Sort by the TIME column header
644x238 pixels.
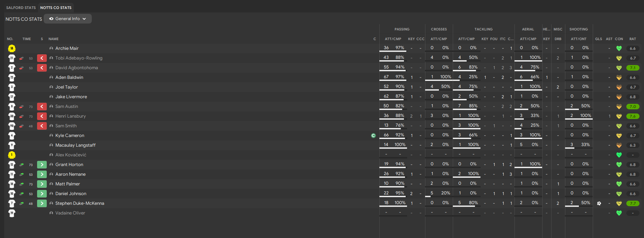coord(27,39)
